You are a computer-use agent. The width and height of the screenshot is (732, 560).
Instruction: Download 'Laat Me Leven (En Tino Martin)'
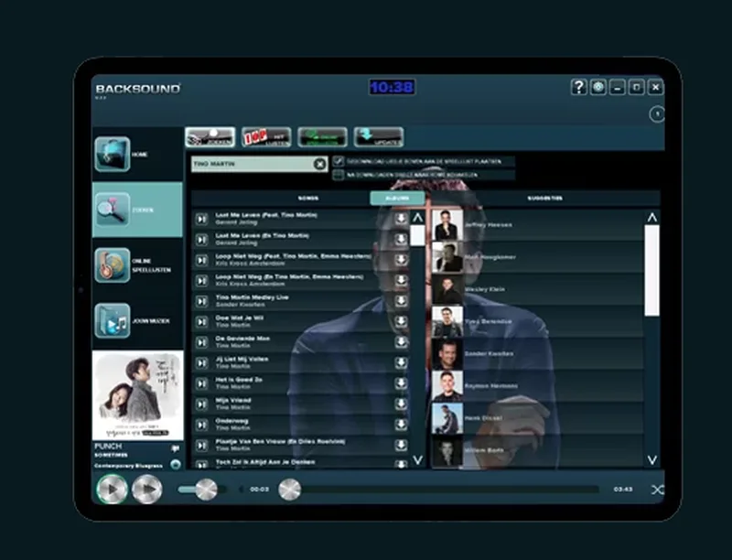point(401,240)
